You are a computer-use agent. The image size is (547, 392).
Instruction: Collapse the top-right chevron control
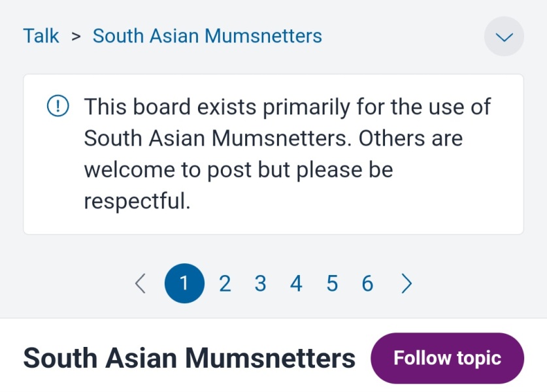pos(503,37)
